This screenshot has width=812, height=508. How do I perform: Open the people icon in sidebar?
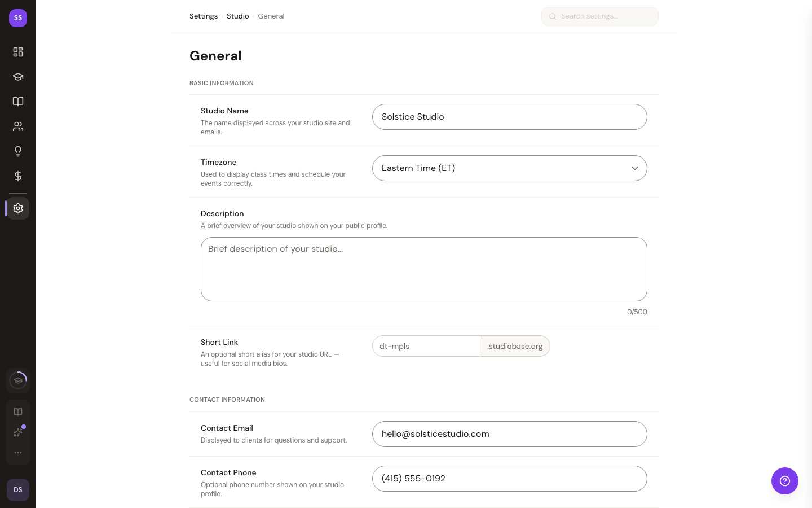coord(18,126)
